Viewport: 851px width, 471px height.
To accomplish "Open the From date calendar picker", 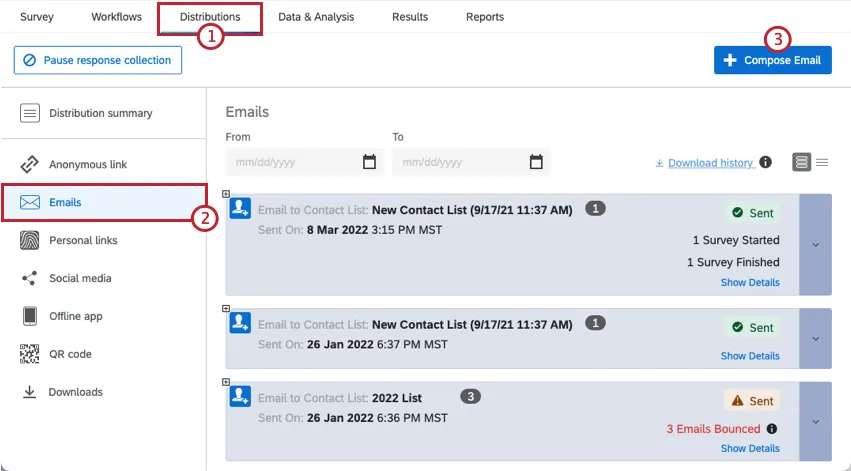I will (370, 162).
